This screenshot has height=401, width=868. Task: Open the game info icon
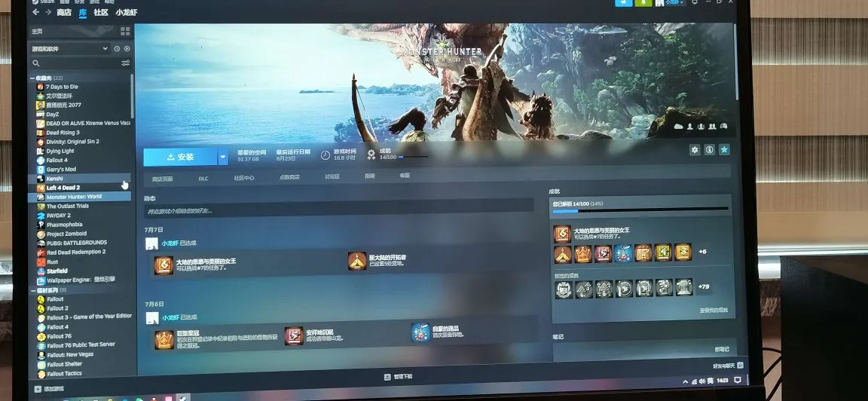[x=709, y=150]
